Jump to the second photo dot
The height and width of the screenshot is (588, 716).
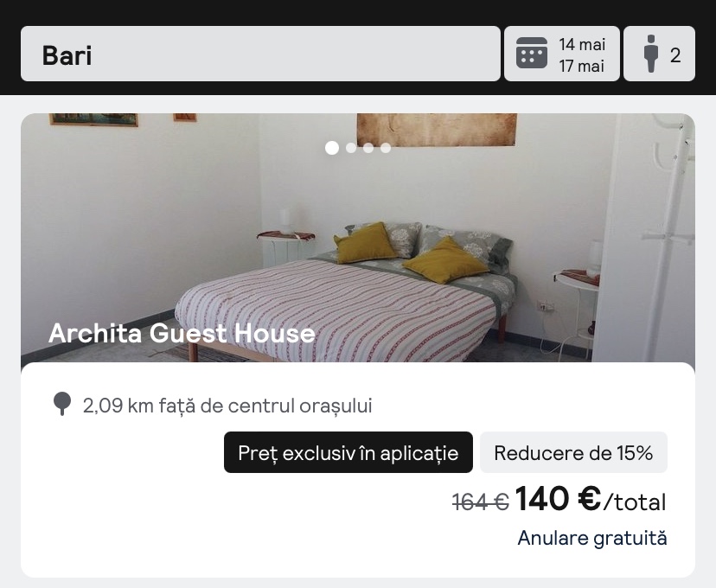click(x=351, y=148)
